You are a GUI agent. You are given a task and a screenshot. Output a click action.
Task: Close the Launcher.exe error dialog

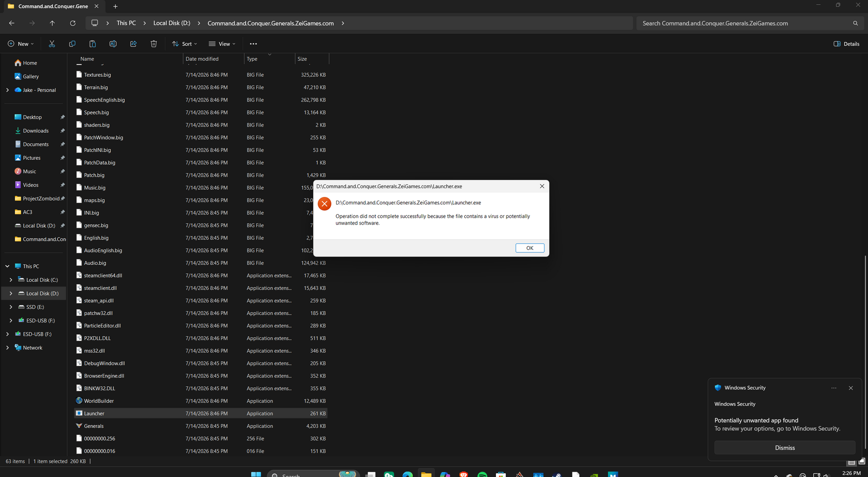[542, 186]
